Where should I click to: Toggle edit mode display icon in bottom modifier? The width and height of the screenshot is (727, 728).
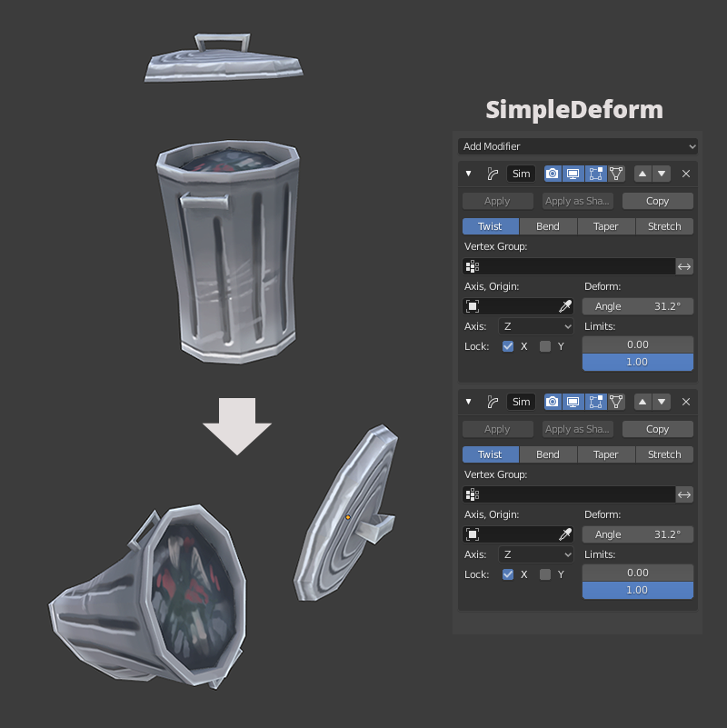tap(595, 402)
